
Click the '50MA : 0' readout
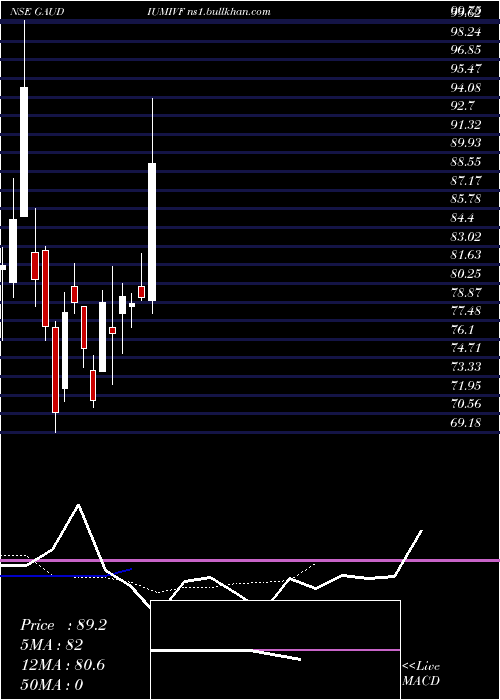coord(52,685)
